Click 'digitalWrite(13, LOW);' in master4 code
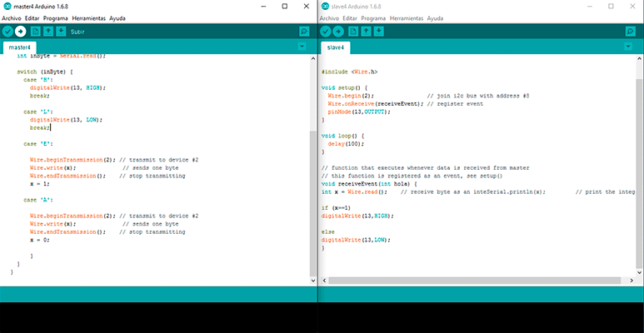Viewport: 644px width, 333px height. click(66, 120)
